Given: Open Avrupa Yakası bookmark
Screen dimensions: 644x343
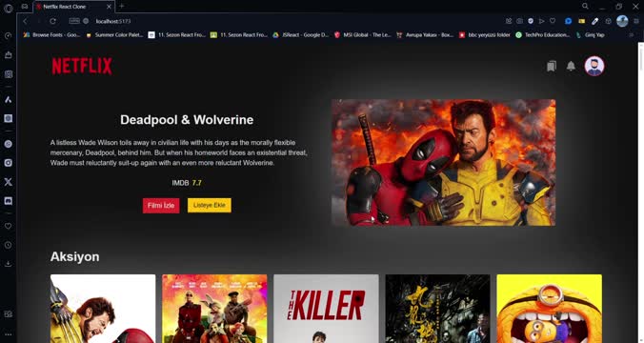Looking at the screenshot, I should coord(425,35).
